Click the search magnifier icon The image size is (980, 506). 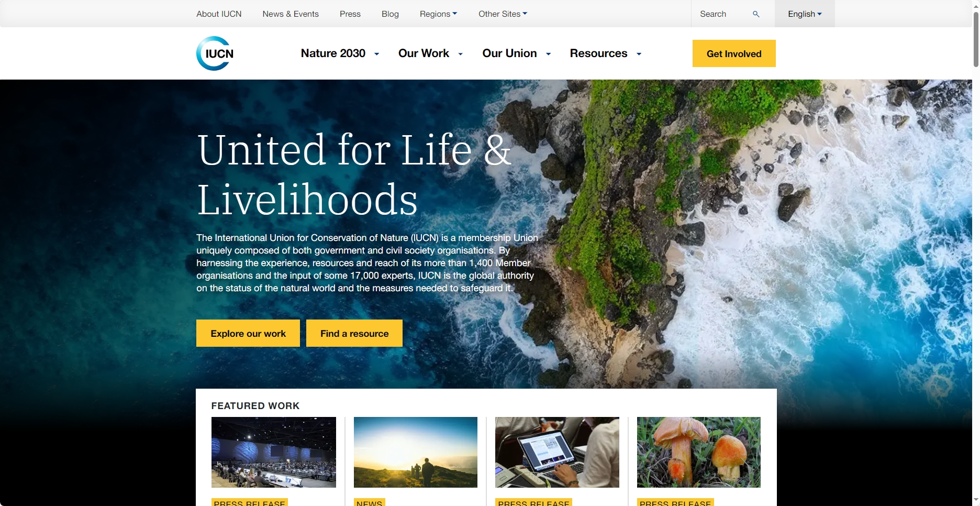(x=756, y=14)
